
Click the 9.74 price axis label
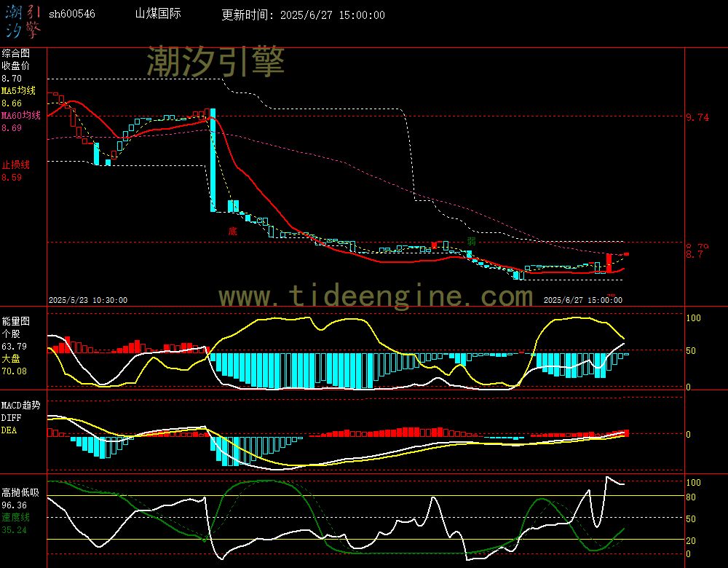coord(698,117)
